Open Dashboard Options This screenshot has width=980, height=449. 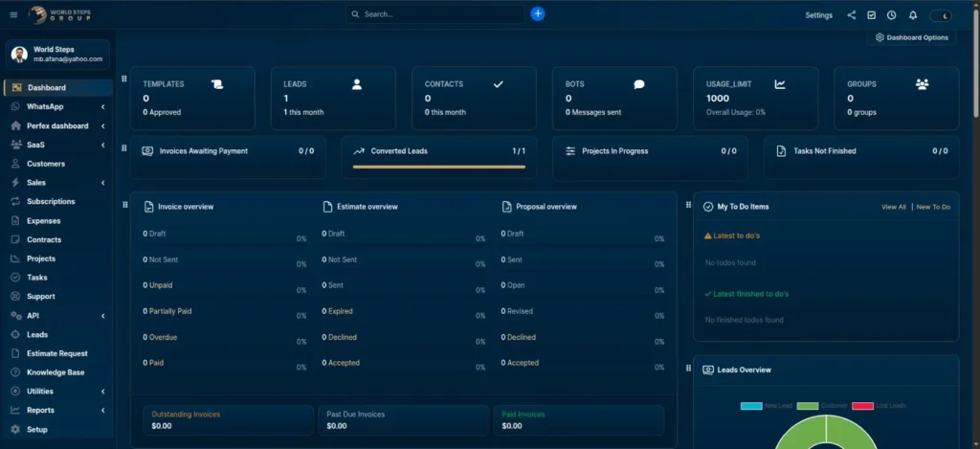coord(912,37)
